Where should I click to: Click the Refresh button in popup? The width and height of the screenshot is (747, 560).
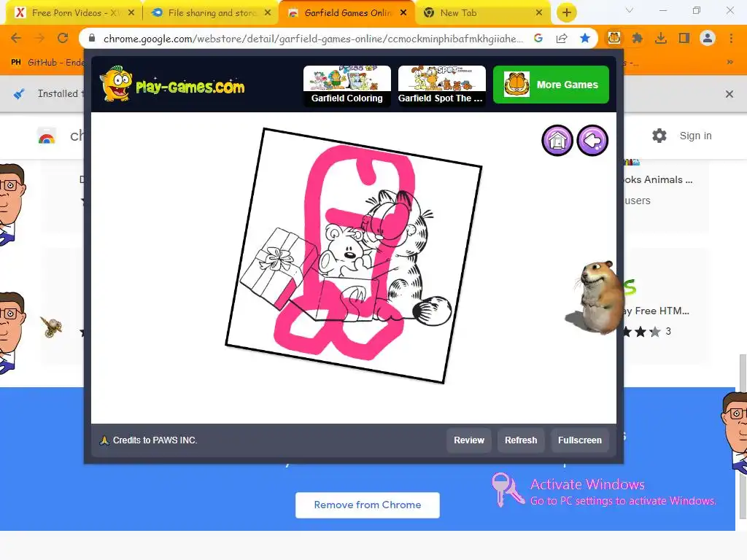521,440
